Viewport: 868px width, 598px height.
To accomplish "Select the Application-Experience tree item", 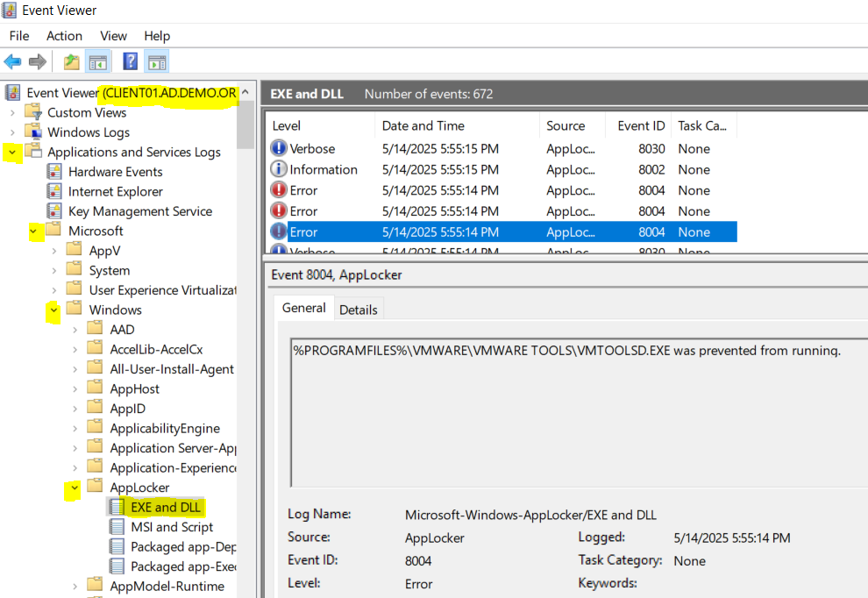I will pos(173,468).
